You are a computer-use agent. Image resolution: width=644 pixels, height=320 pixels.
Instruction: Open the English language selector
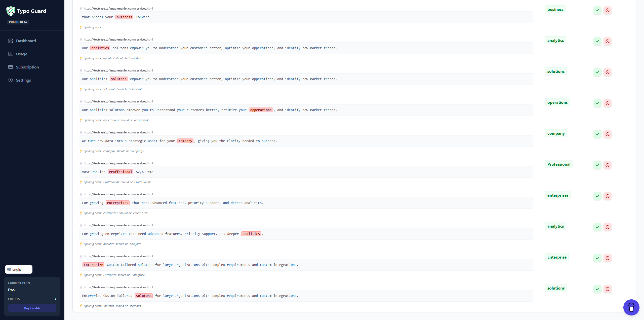[x=18, y=269]
